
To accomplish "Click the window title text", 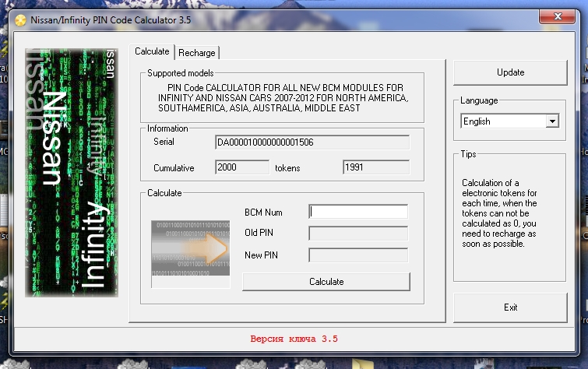I will click(111, 20).
